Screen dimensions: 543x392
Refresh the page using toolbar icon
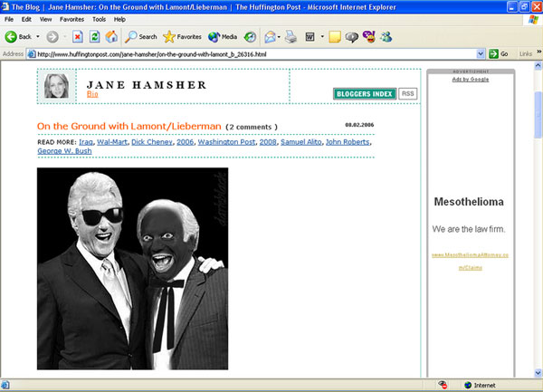coord(93,37)
